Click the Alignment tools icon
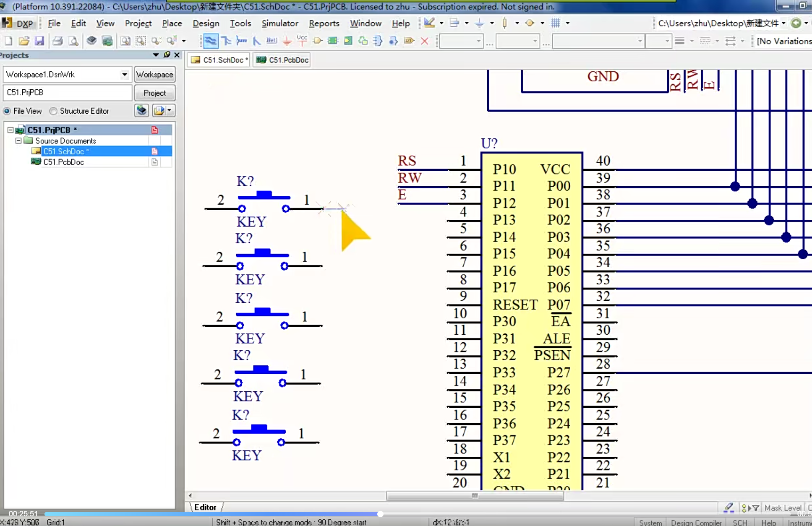812x526 pixels. (x=454, y=23)
